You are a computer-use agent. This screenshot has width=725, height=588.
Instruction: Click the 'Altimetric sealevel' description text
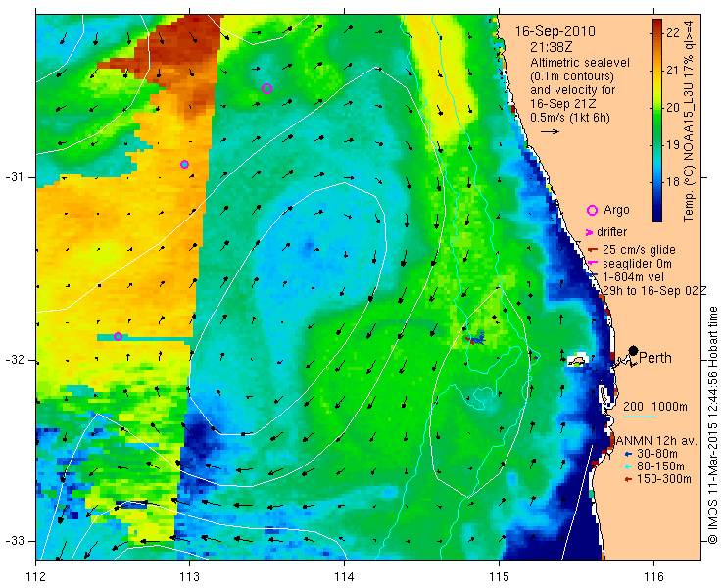(580, 62)
